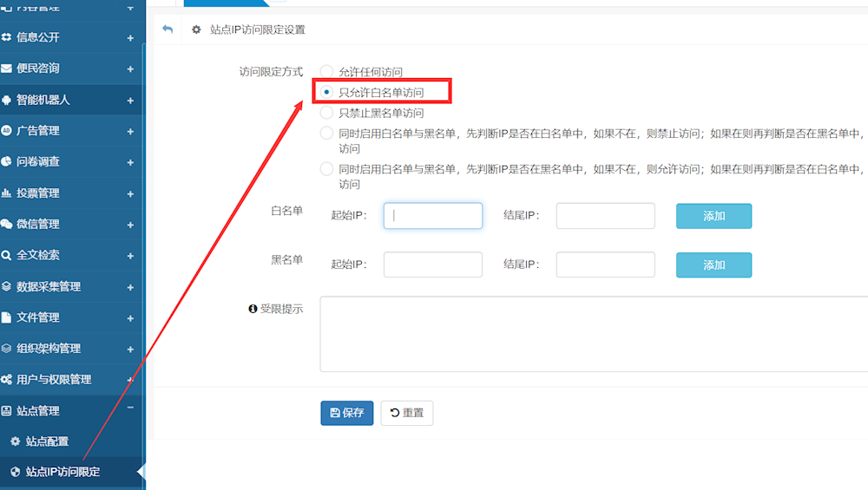Screen dimensions: 868x490
Task: Click 添加 button for the whitelist row
Action: click(x=713, y=216)
